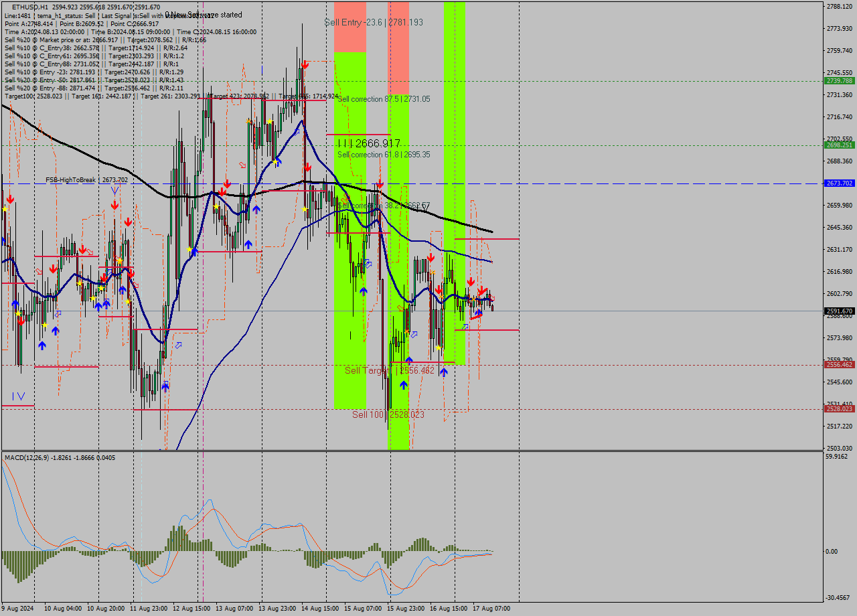Click the '17 Aug 07:00' time axis label
Image resolution: width=857 pixels, height=616 pixels.
pos(491,609)
